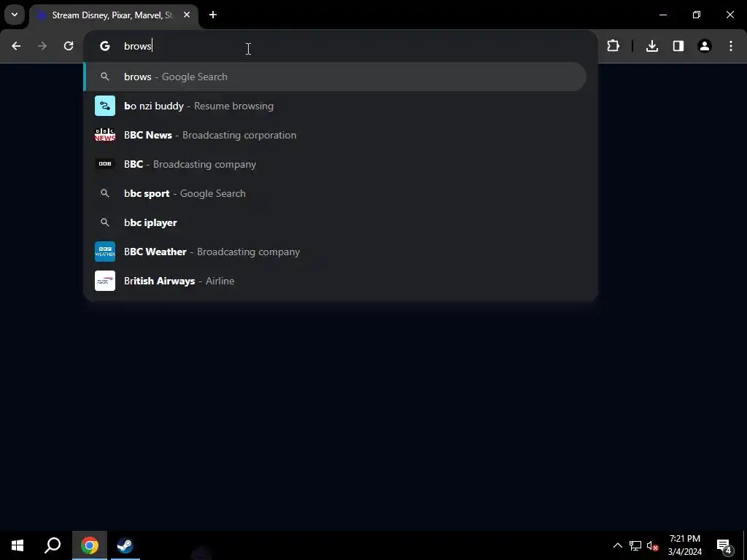Select the Stream Disney, Pixar, Marvel tab
Image resolution: width=747 pixels, height=560 pixels.
coord(113,15)
